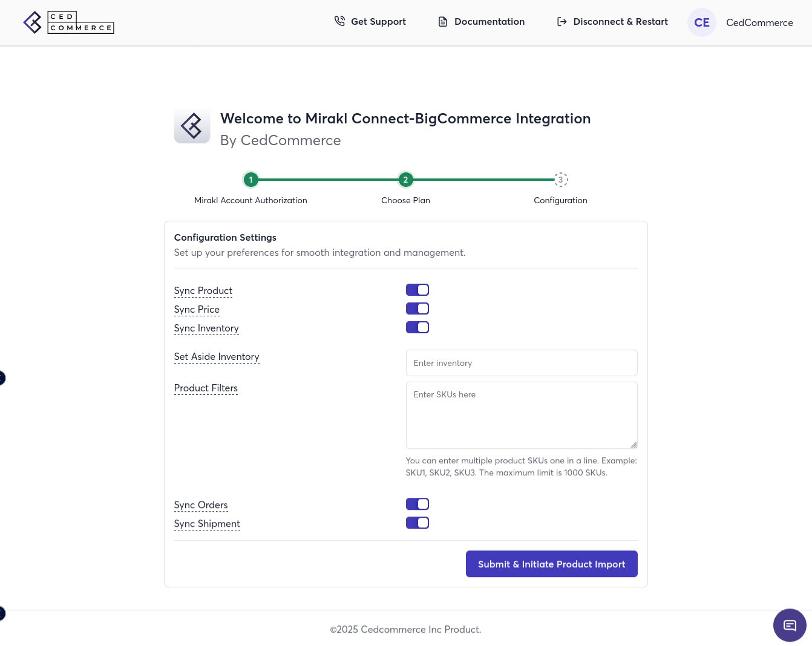Image resolution: width=812 pixels, height=646 pixels.
Task: Click the Get Support phone icon
Action: point(339,21)
